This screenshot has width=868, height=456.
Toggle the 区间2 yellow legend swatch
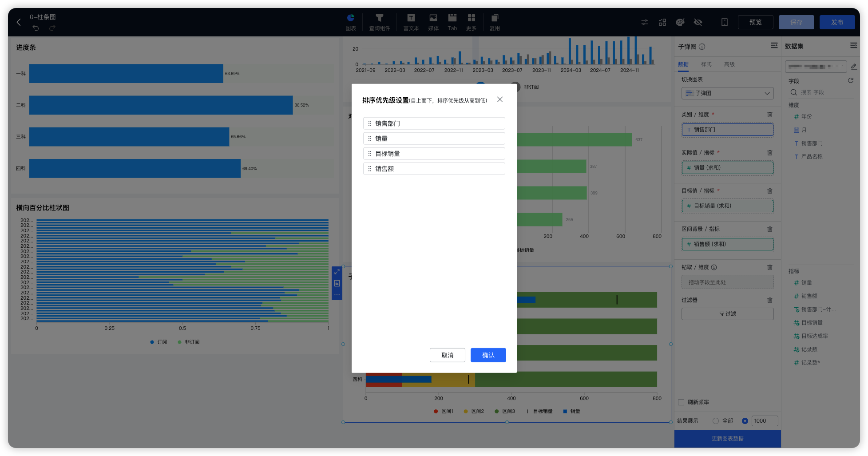tap(466, 412)
